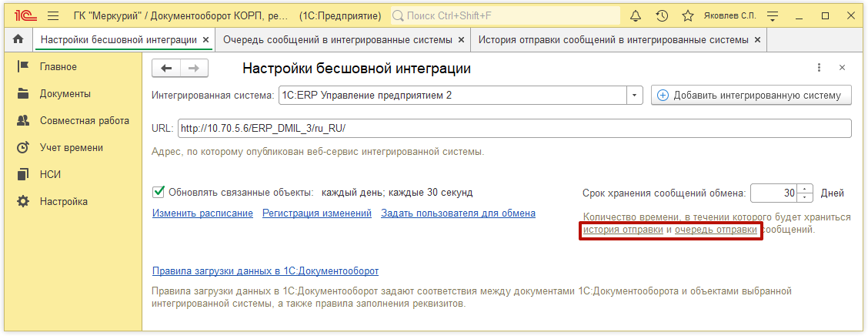
Task: Switch to Очередь сообщений в интегрированные системы tab
Action: pos(337,40)
